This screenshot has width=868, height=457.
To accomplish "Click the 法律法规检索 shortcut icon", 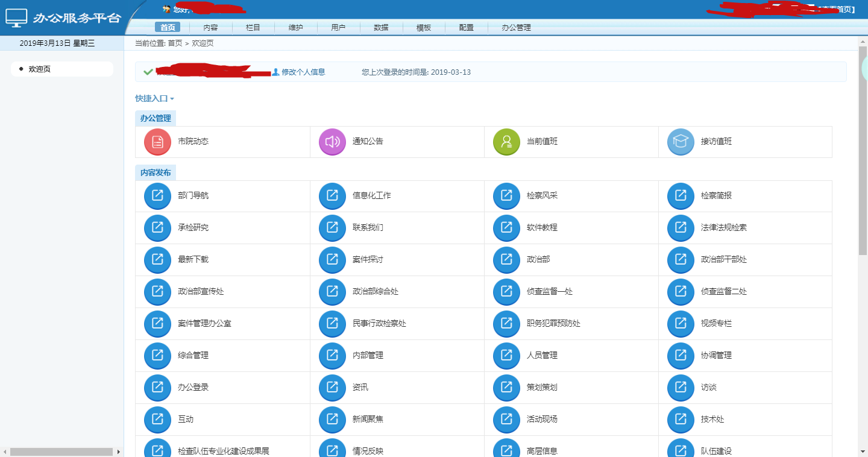I will point(681,228).
